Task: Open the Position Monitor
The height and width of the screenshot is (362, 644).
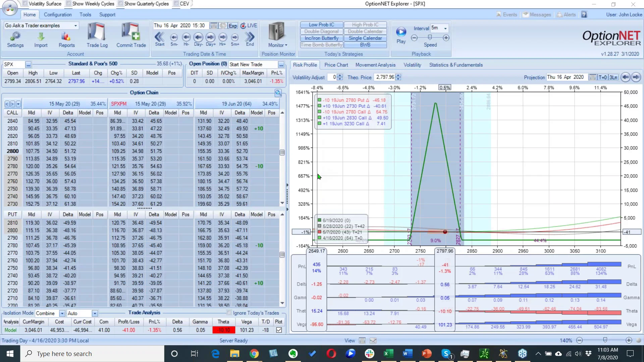Action: pyautogui.click(x=277, y=35)
